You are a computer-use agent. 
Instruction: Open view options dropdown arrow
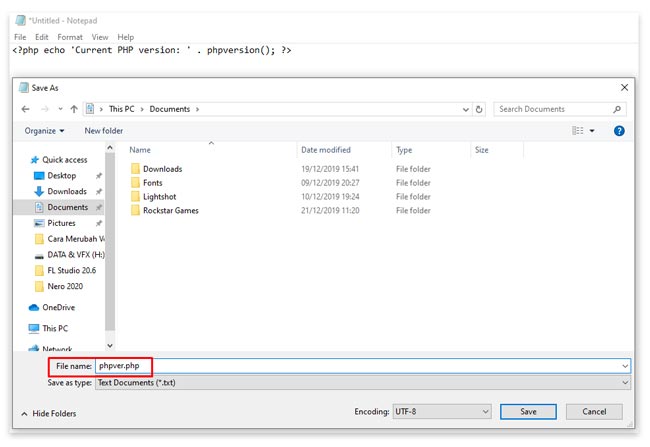(592, 131)
